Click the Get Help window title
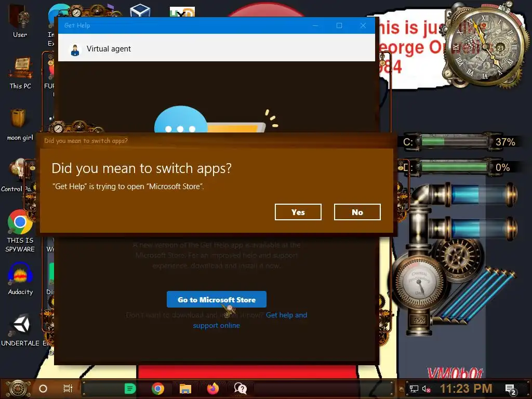The image size is (532, 399). click(77, 25)
